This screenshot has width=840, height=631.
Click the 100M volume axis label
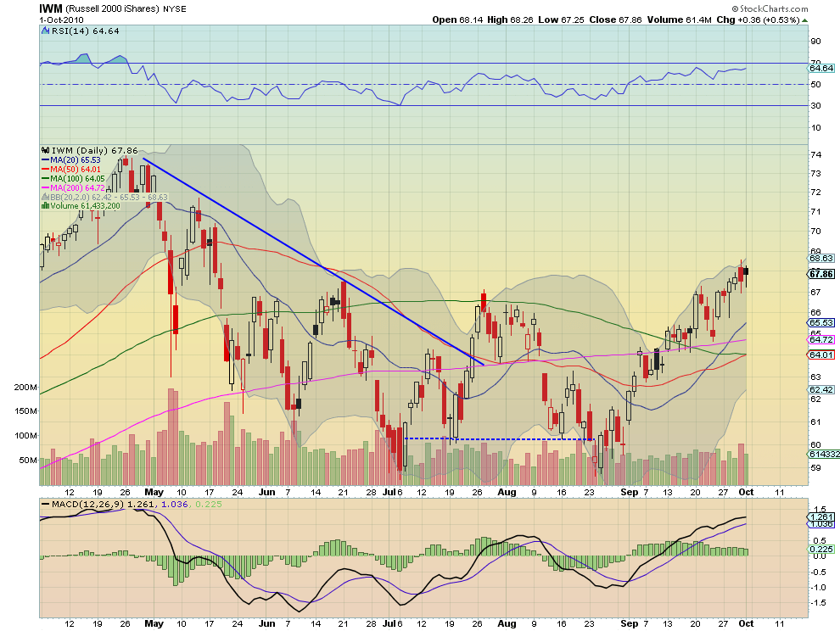pyautogui.click(x=25, y=435)
